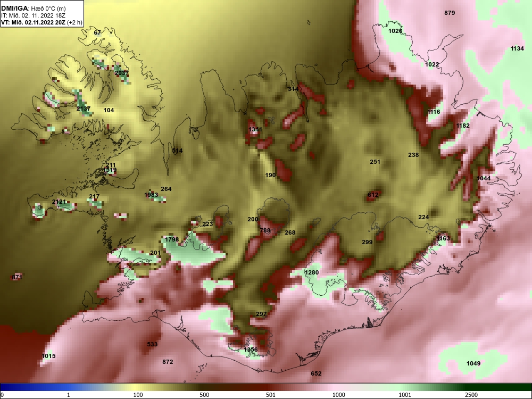Click the map value 2137
532x399 pixels.
click(84, 109)
